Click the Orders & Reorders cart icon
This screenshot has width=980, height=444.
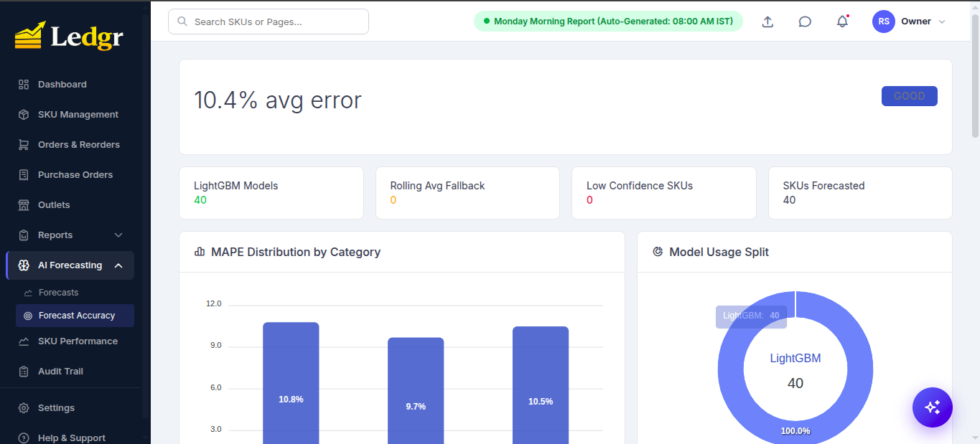(x=24, y=145)
